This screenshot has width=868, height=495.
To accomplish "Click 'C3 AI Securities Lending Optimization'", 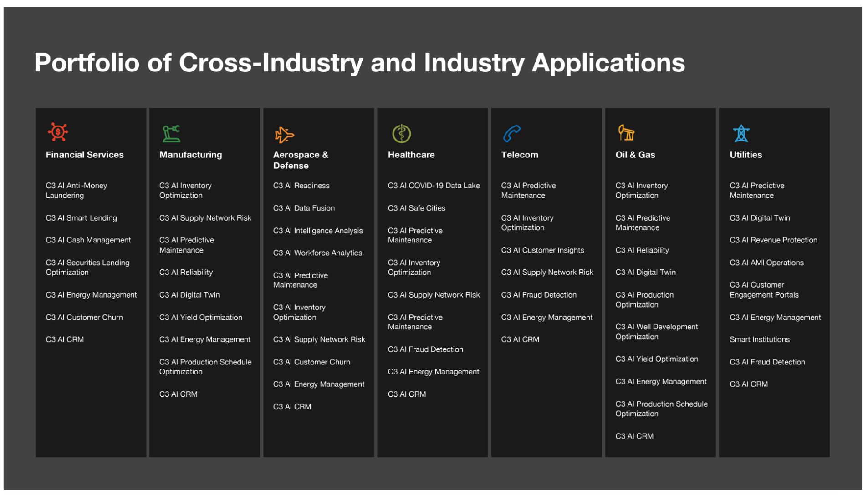I will (x=87, y=268).
